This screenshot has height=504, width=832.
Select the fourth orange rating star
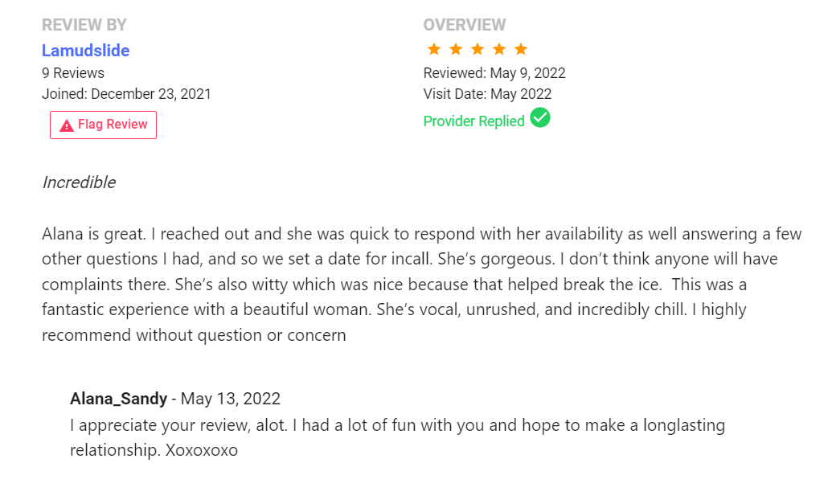(x=499, y=49)
